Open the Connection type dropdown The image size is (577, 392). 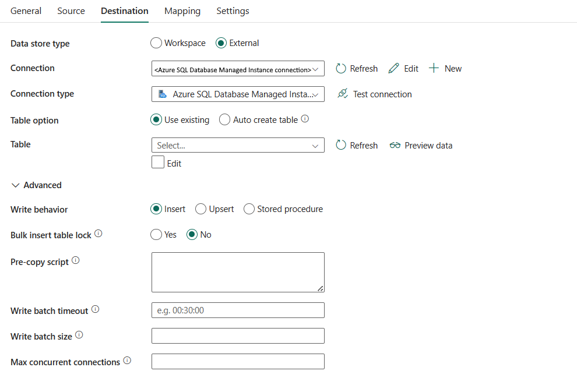(x=238, y=94)
